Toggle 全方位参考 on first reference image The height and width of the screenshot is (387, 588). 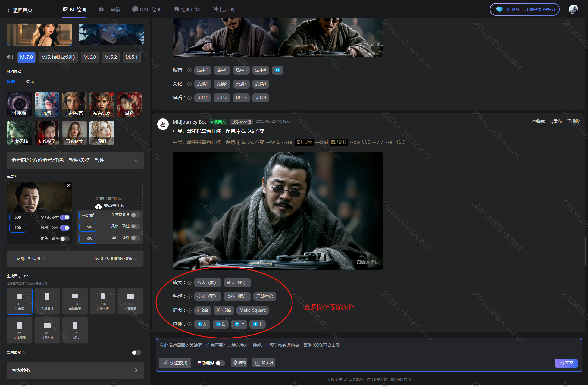pos(65,217)
